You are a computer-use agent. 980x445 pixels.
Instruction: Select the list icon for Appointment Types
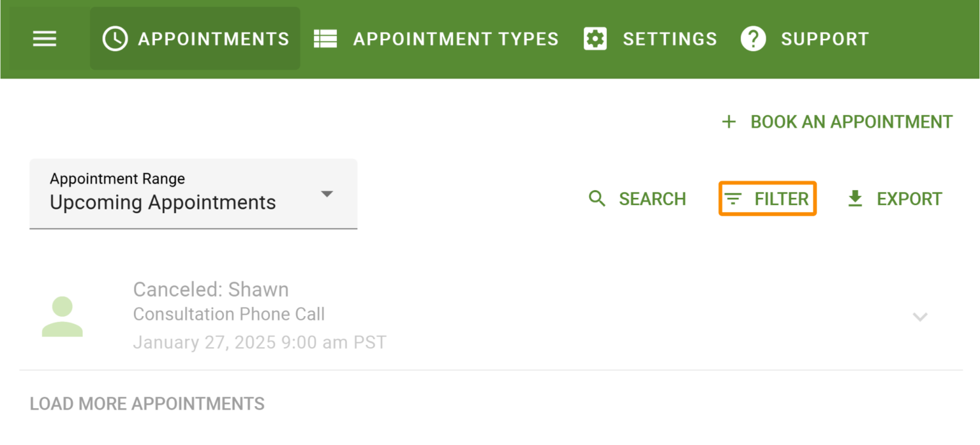pyautogui.click(x=325, y=38)
